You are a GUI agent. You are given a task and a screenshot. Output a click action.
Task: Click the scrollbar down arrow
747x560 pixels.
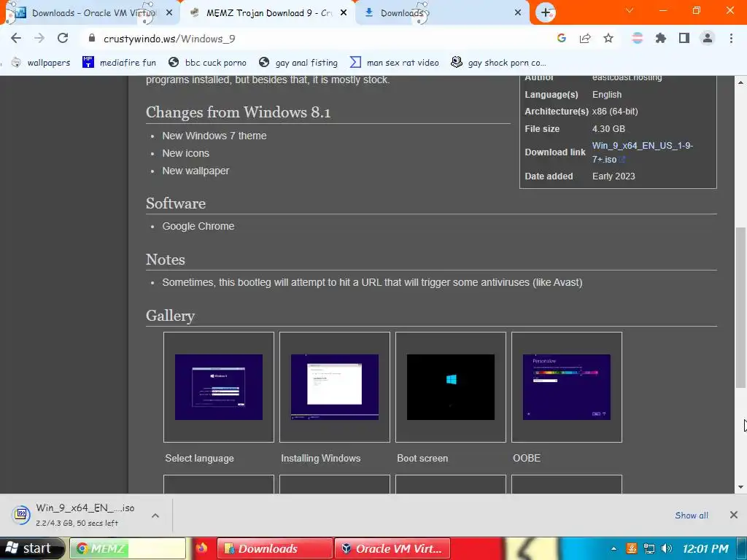[740, 486]
